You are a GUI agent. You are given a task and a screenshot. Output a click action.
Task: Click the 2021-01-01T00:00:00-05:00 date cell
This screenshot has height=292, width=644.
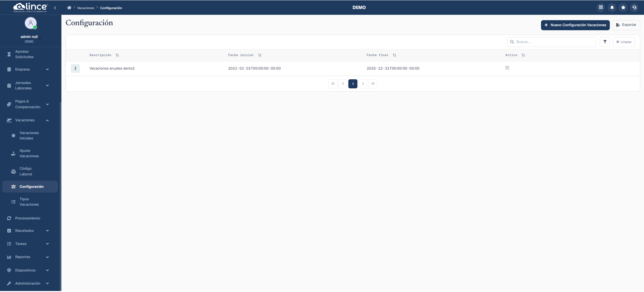tap(254, 69)
